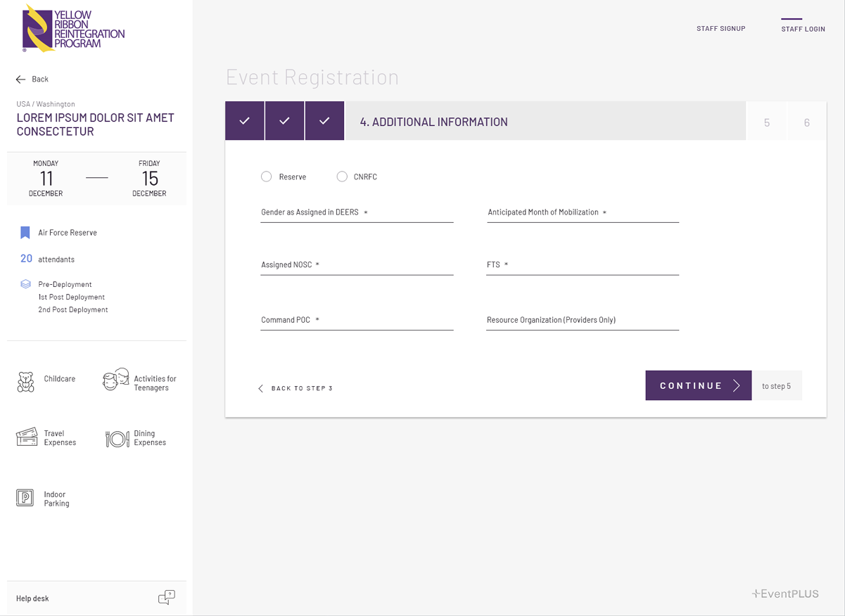Open the STAFF SIGNUP link
Screen dimensions: 845x616
coord(721,29)
